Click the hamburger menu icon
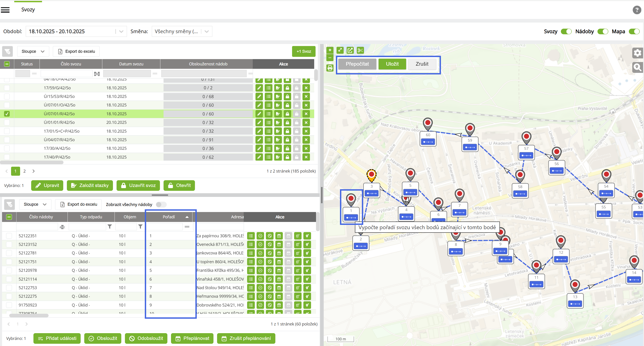The width and height of the screenshot is (644, 346). (x=5, y=10)
